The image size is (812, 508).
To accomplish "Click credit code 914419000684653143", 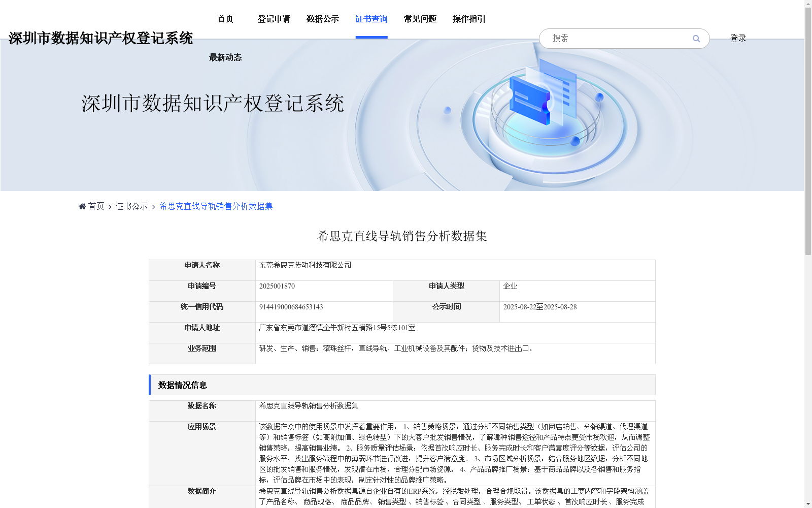I will 291,307.
